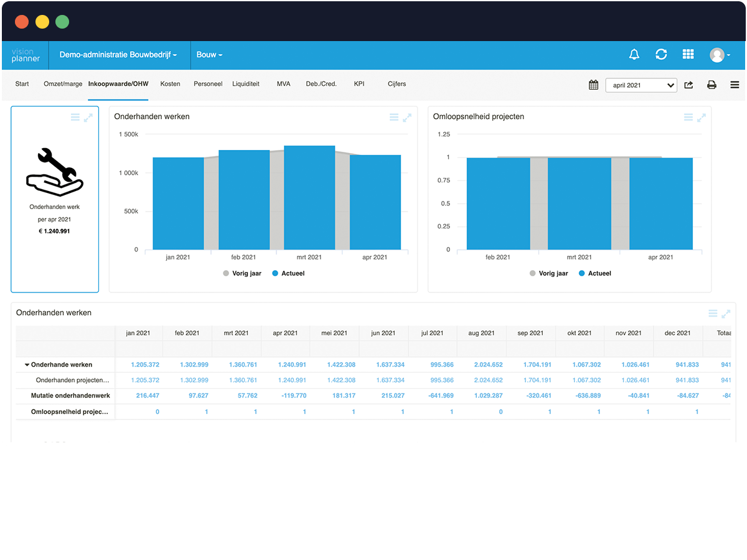
Task: Open Onderhanden werken table options menu
Action: [x=713, y=314]
